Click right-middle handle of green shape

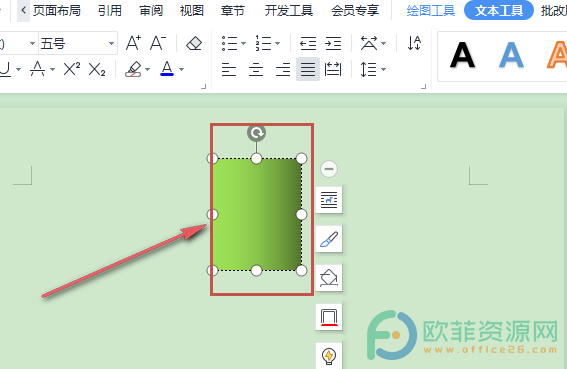point(301,215)
